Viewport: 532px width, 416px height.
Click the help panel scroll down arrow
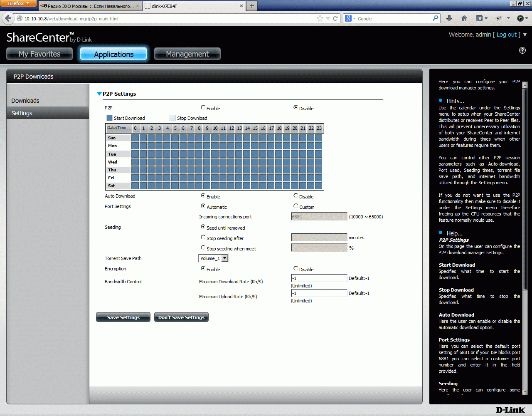pos(525,392)
